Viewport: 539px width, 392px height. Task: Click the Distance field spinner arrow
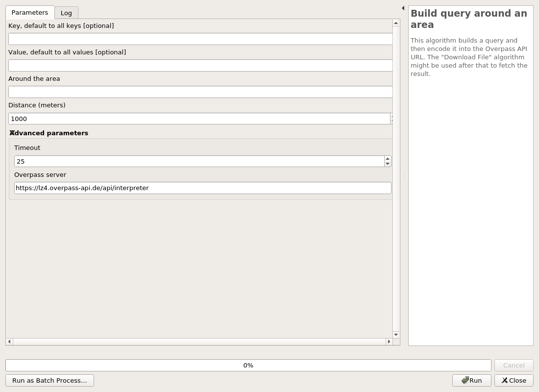click(391, 119)
